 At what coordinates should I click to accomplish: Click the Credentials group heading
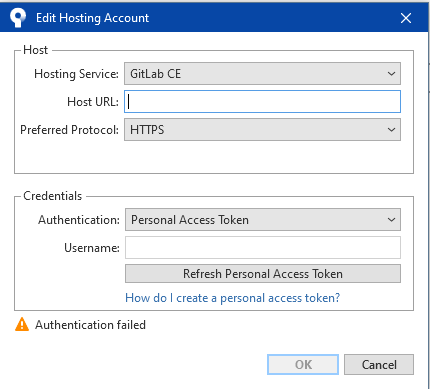click(52, 196)
